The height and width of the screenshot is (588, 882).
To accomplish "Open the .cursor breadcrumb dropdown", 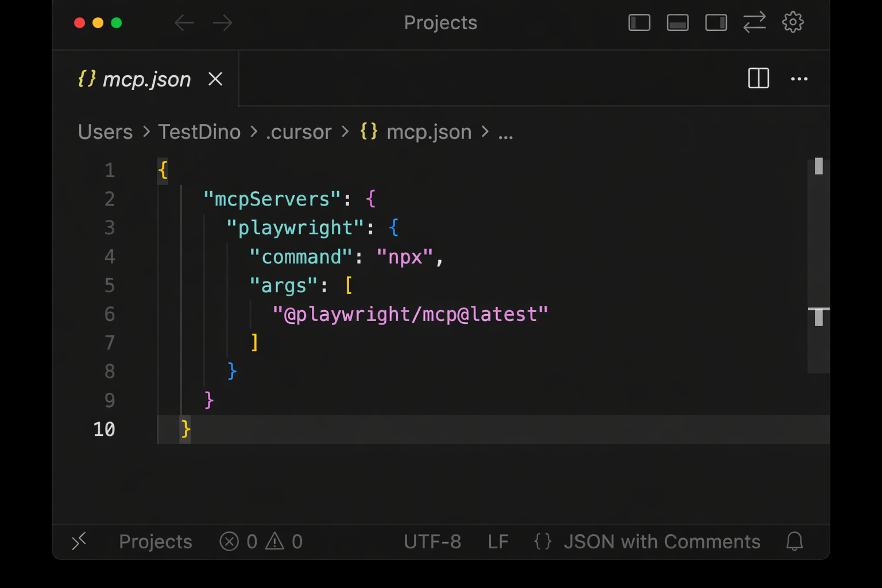I will point(299,132).
